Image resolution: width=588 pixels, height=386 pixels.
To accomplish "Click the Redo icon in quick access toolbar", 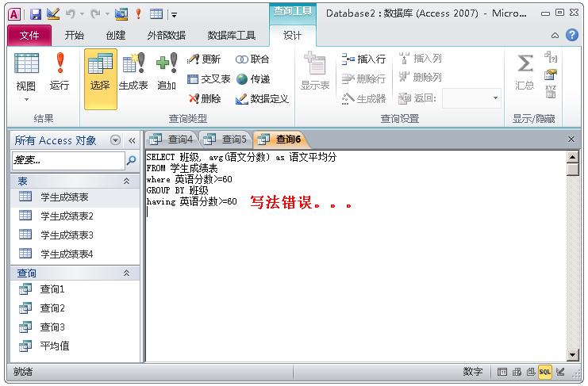I will click(x=96, y=14).
